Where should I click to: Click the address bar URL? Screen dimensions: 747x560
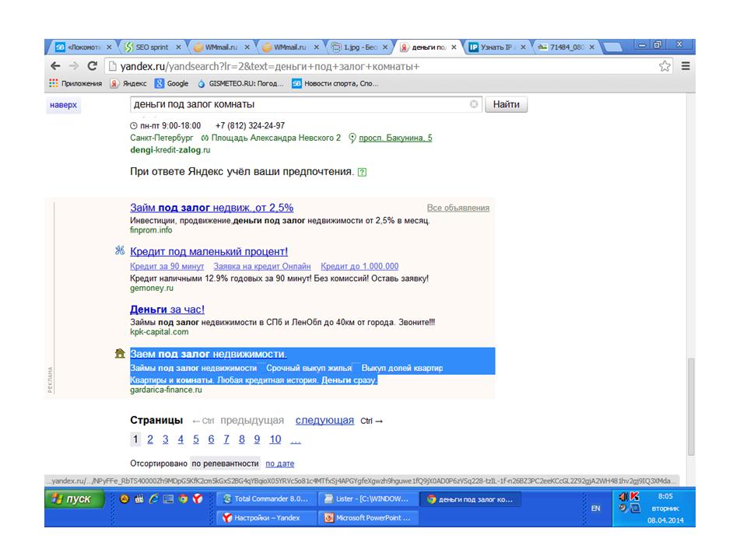click(270, 66)
